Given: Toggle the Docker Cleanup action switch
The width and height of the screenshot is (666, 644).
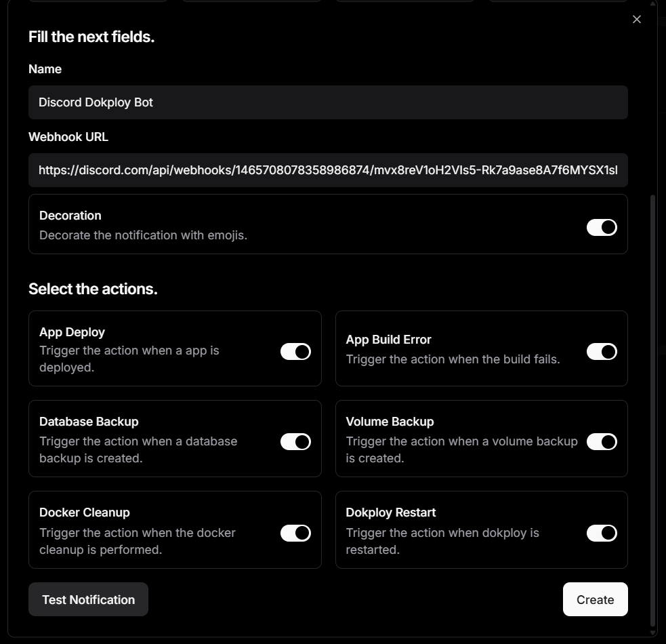Looking at the screenshot, I should (295, 533).
